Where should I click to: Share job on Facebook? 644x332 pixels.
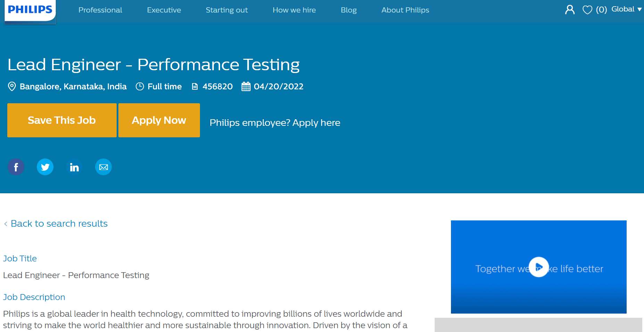pyautogui.click(x=16, y=167)
